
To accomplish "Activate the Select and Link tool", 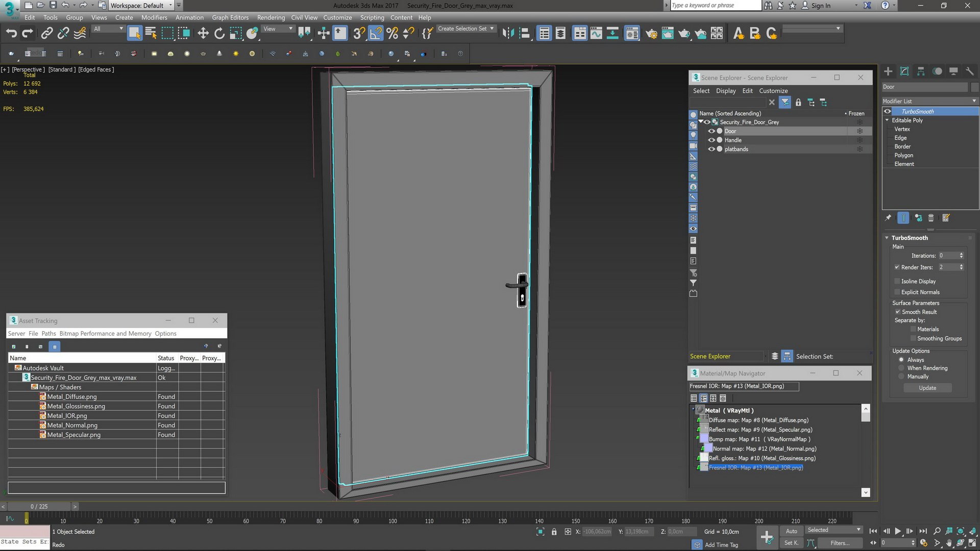I will coord(46,34).
